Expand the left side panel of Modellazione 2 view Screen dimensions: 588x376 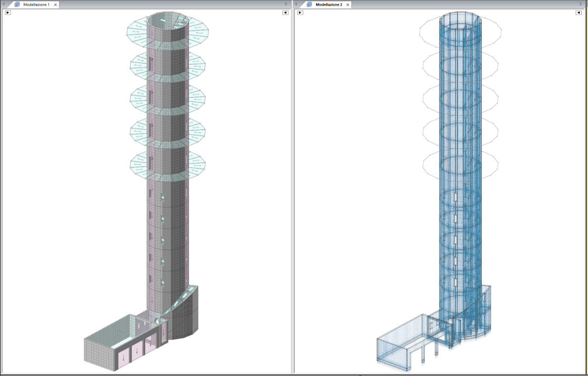tap(300, 12)
